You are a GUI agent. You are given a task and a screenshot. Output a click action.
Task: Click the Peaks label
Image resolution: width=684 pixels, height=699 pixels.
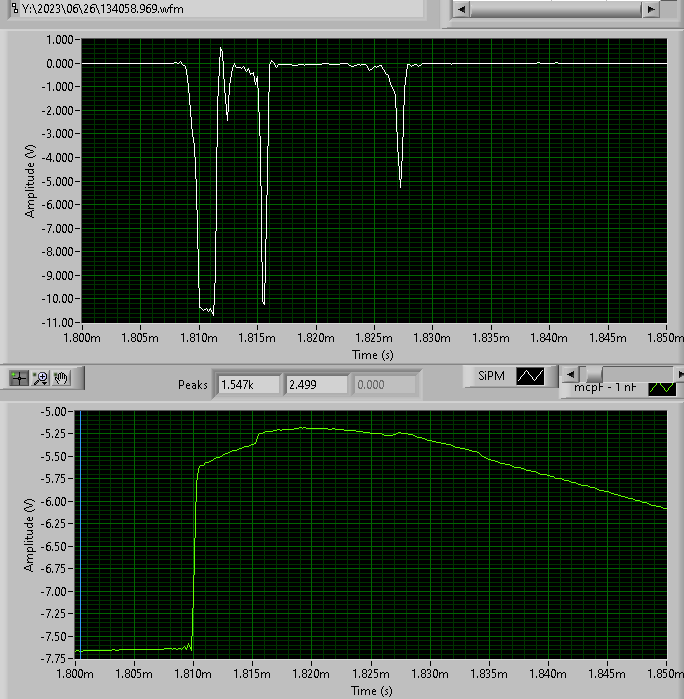click(x=193, y=385)
